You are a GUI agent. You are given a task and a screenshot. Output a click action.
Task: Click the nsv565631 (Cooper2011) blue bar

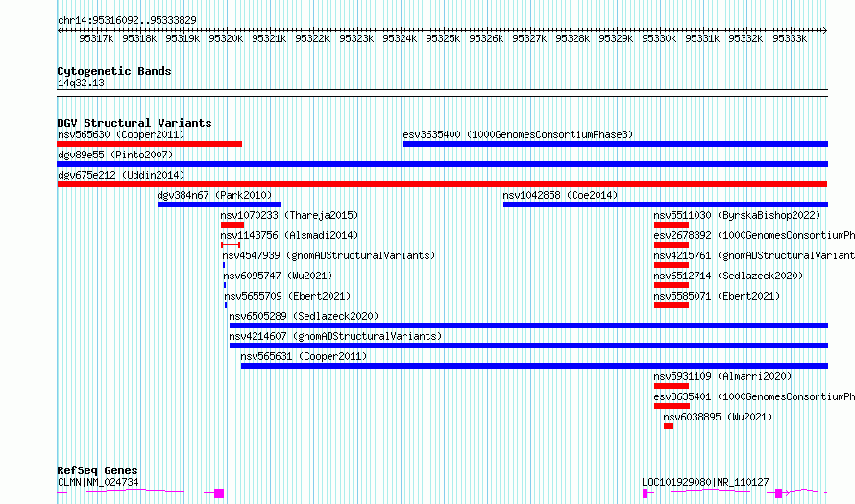click(534, 366)
